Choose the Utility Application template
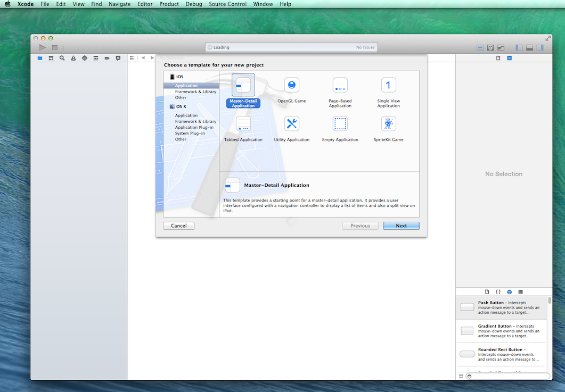The image size is (565, 392). (291, 129)
